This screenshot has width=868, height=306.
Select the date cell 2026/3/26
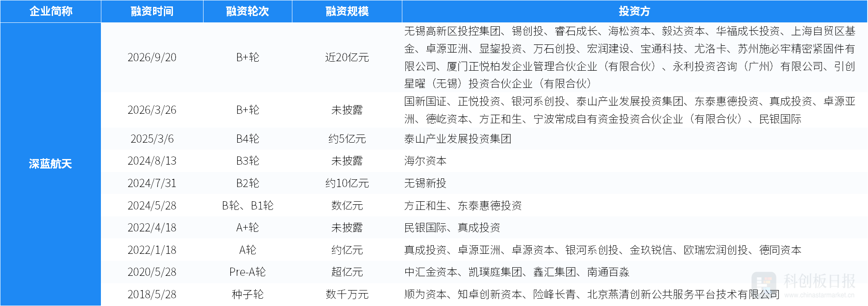tap(152, 110)
